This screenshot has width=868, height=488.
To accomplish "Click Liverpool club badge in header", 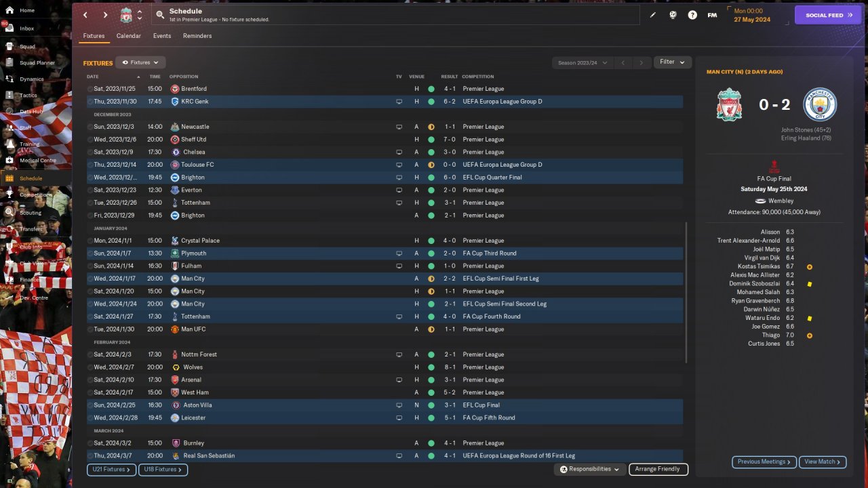I will pos(126,15).
